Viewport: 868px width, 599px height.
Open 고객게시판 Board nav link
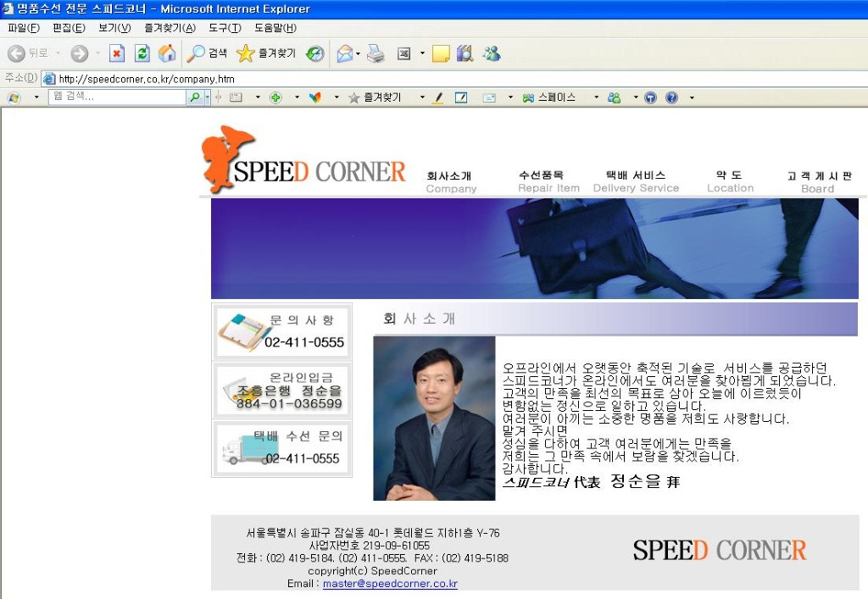point(819,182)
